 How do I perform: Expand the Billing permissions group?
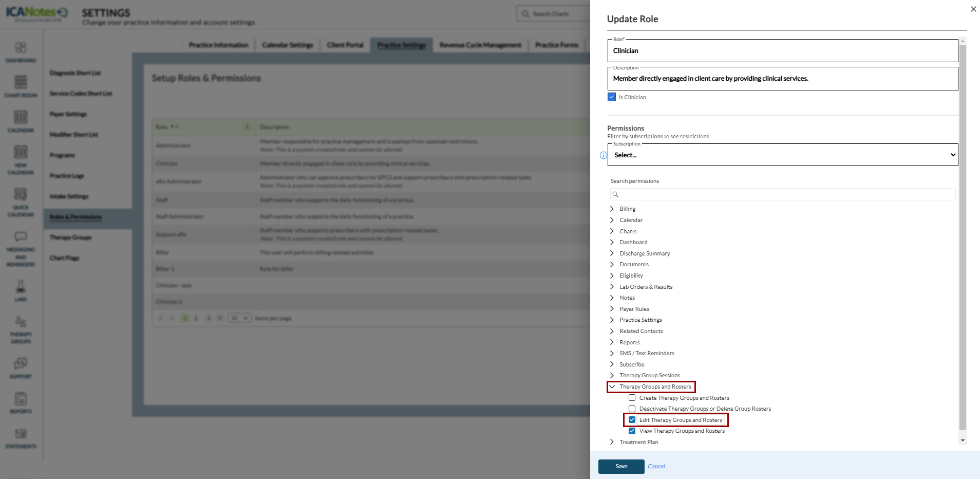coord(612,209)
